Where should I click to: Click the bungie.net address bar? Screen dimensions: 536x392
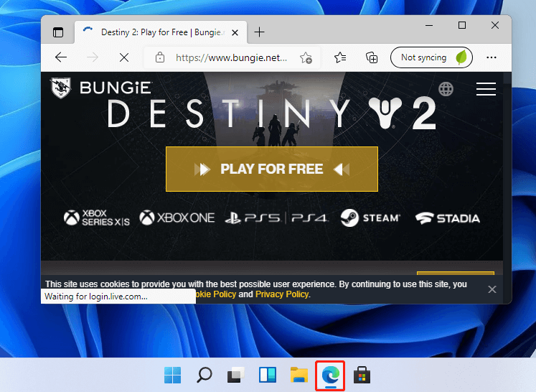pos(232,57)
